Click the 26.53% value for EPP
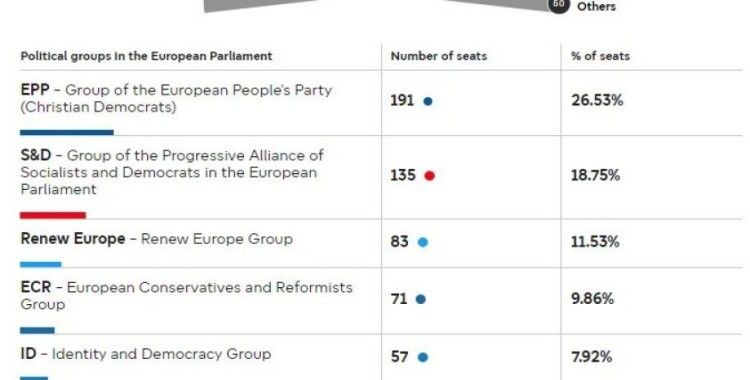 597,101
